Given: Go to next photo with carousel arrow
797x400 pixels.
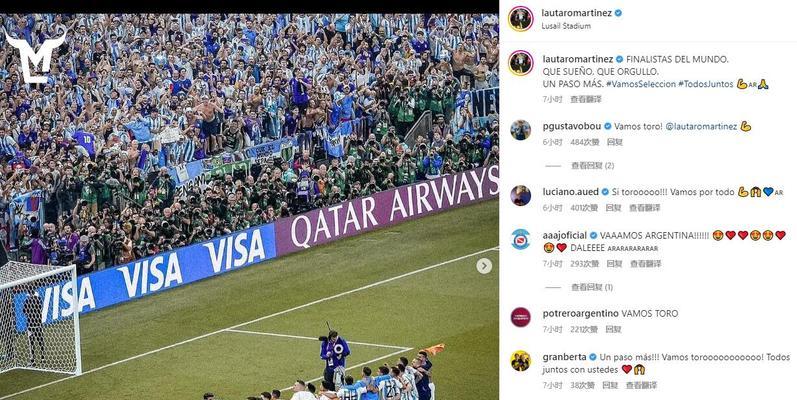Looking at the screenshot, I should [x=484, y=266].
